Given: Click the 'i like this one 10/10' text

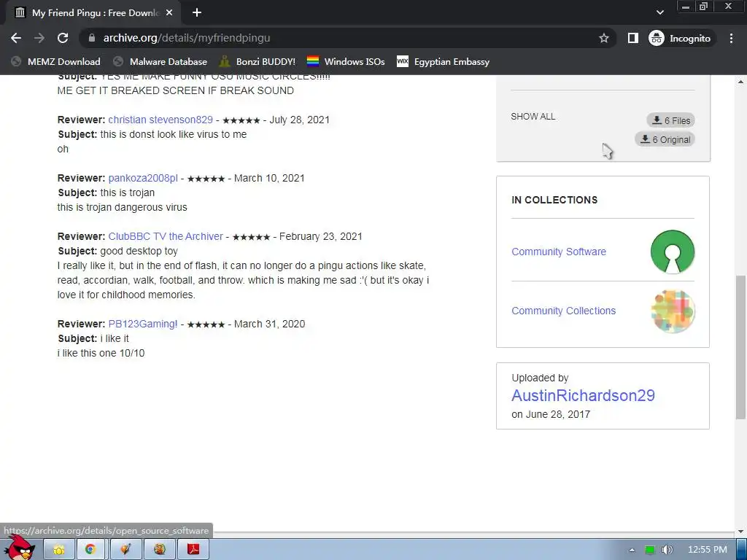Looking at the screenshot, I should [101, 354].
